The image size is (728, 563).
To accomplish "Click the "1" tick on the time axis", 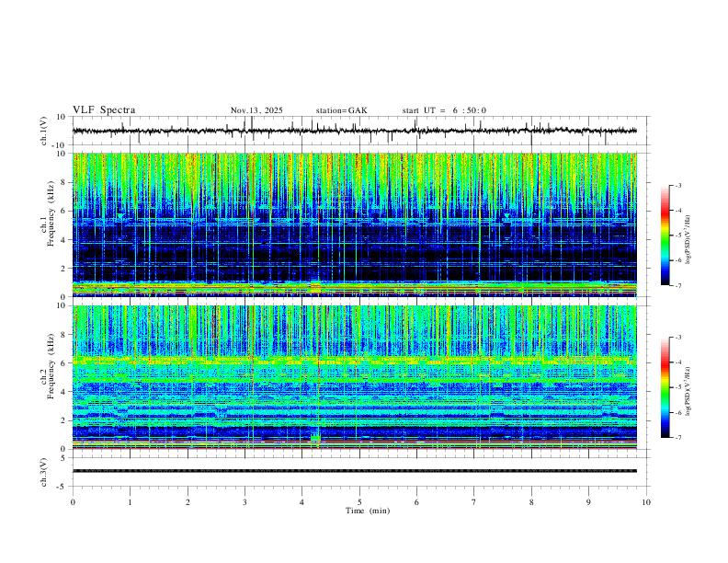I will click(x=130, y=502).
